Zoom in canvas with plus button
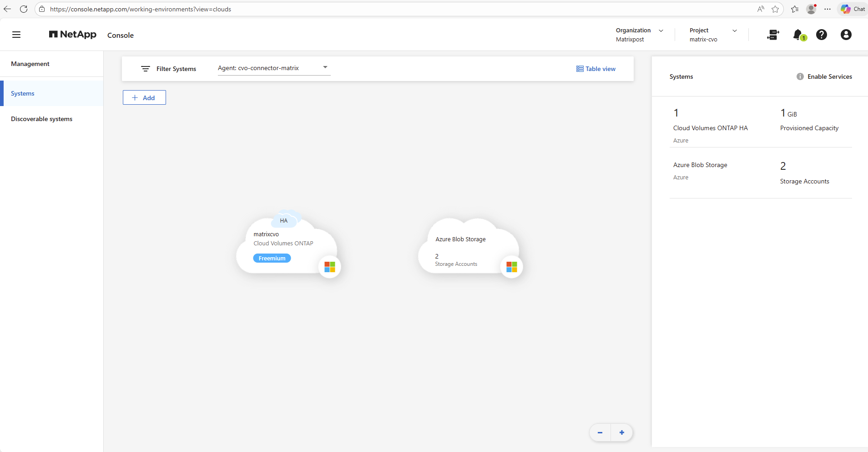This screenshot has height=452, width=868. (622, 432)
